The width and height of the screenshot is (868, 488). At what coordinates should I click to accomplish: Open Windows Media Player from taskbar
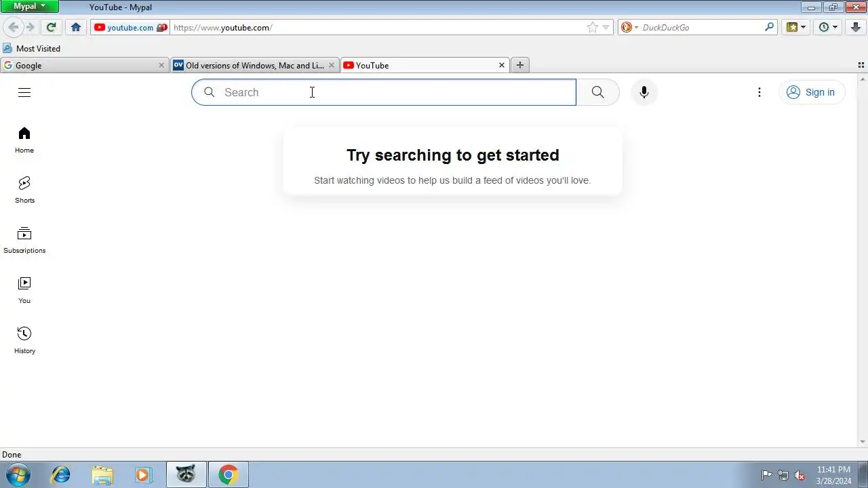tap(143, 474)
